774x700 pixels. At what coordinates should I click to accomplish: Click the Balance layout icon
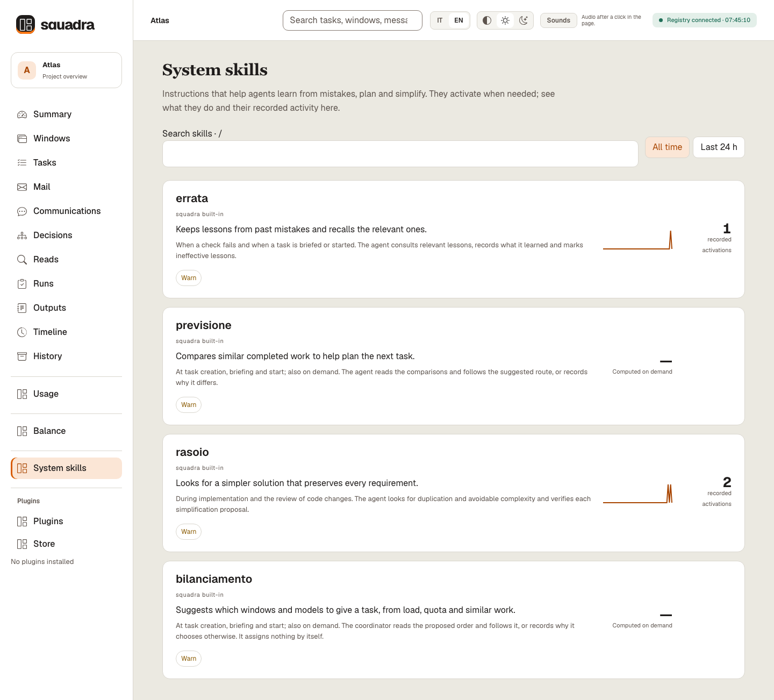click(x=22, y=431)
